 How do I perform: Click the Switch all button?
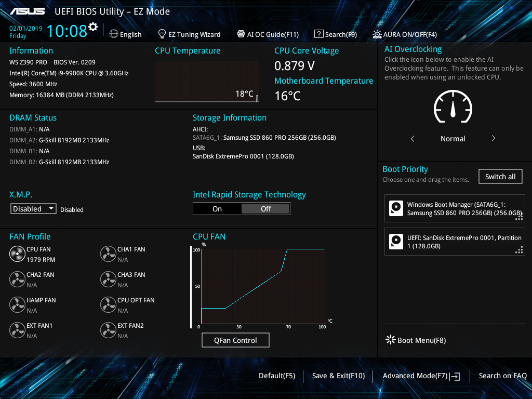500,177
